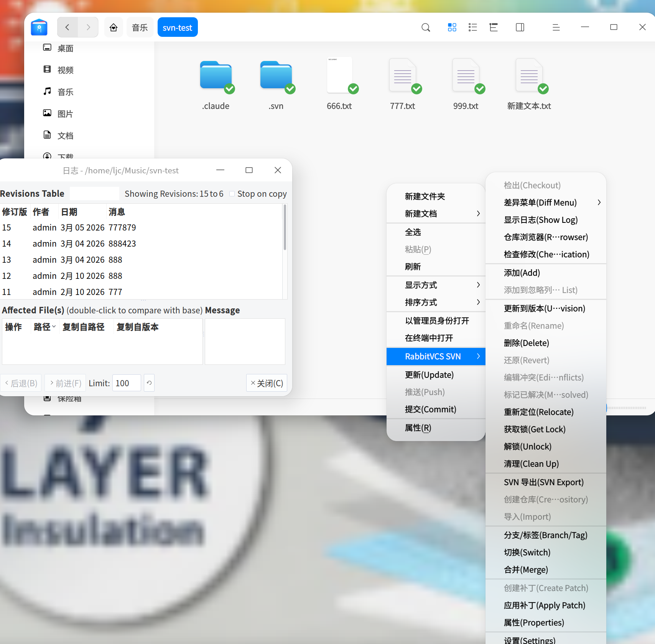
Task: Select the 666.txt file
Action: coord(339,84)
